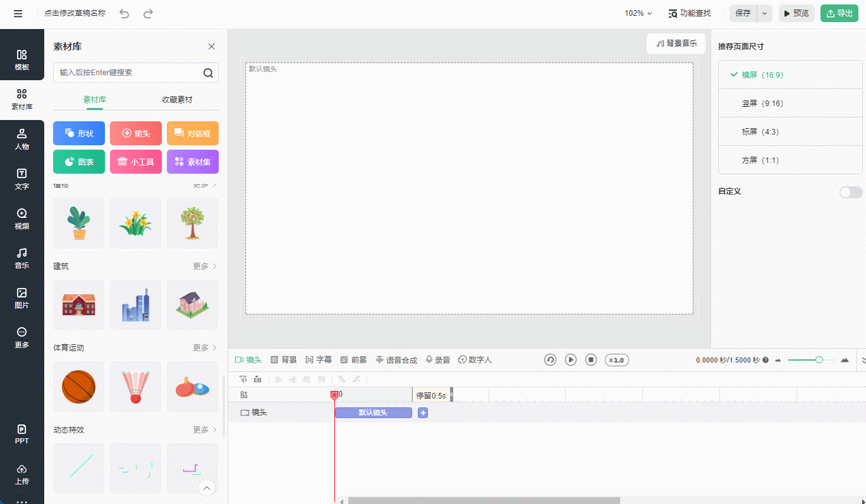
Task: Select the 背景 timeline tab
Action: (284, 360)
